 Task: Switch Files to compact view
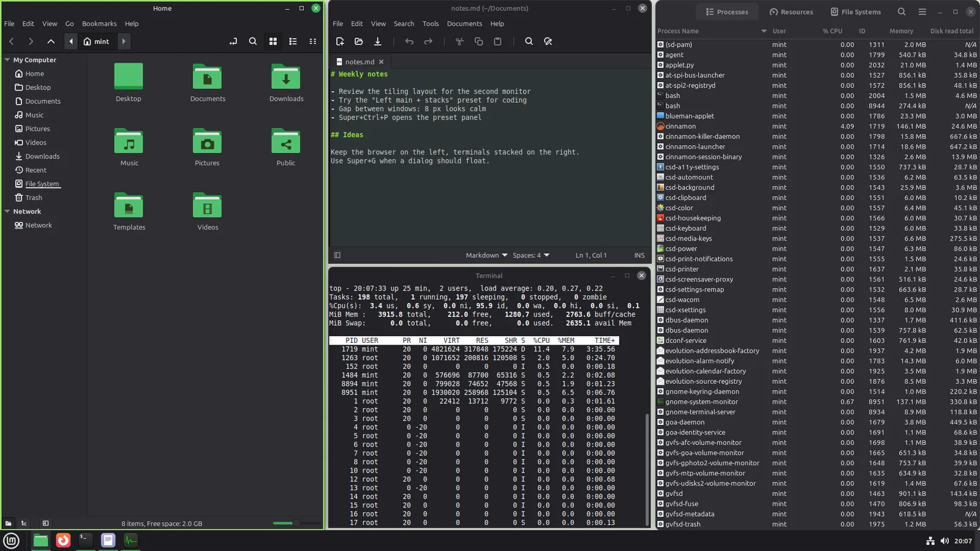tap(313, 42)
